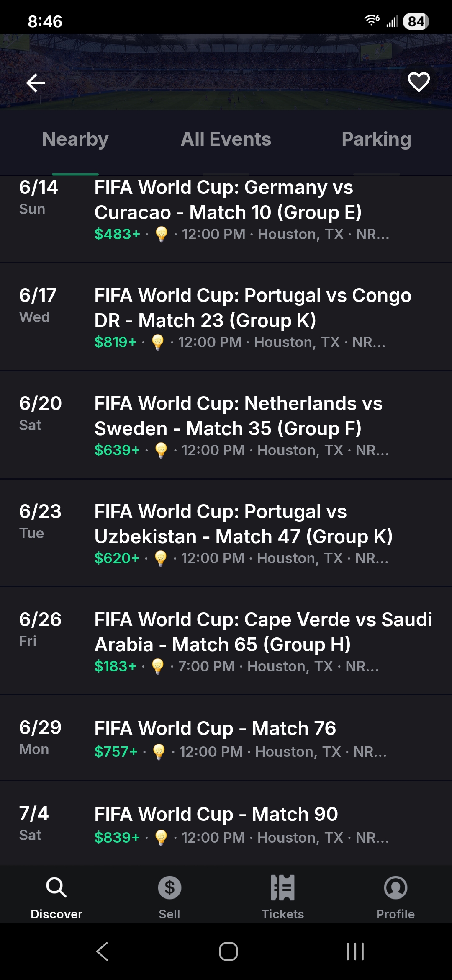Viewport: 452px width, 980px height.
Task: Open the Tickets icon in bottom bar
Action: tap(282, 887)
